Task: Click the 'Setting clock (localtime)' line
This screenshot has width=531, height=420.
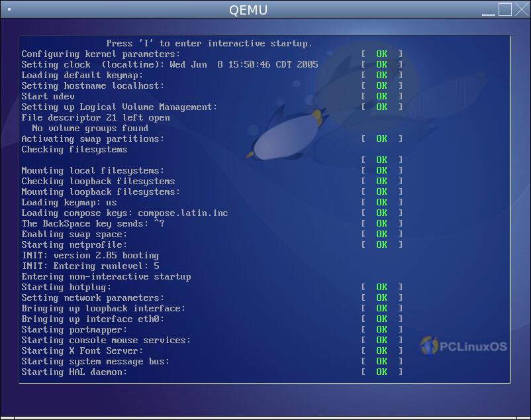Action: (x=169, y=65)
